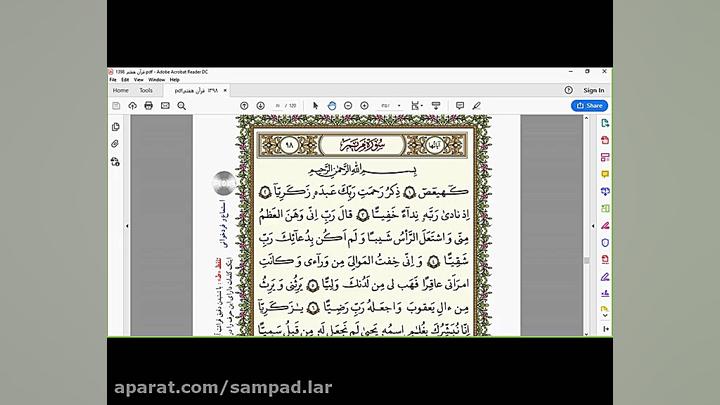720x405 pixels.
Task: Collapse the right tools pane with arrow-bar icon
Action: coord(606,329)
